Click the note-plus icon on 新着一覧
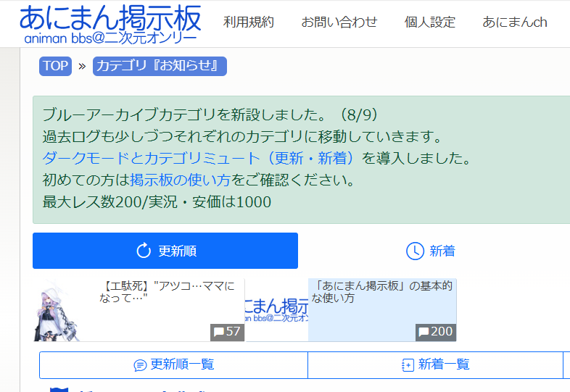 pos(408,365)
